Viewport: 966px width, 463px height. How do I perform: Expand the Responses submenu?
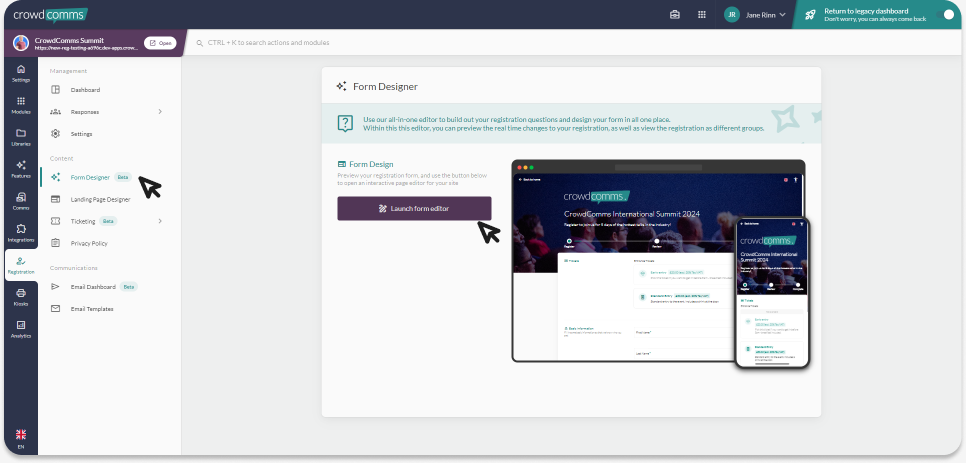(160, 112)
